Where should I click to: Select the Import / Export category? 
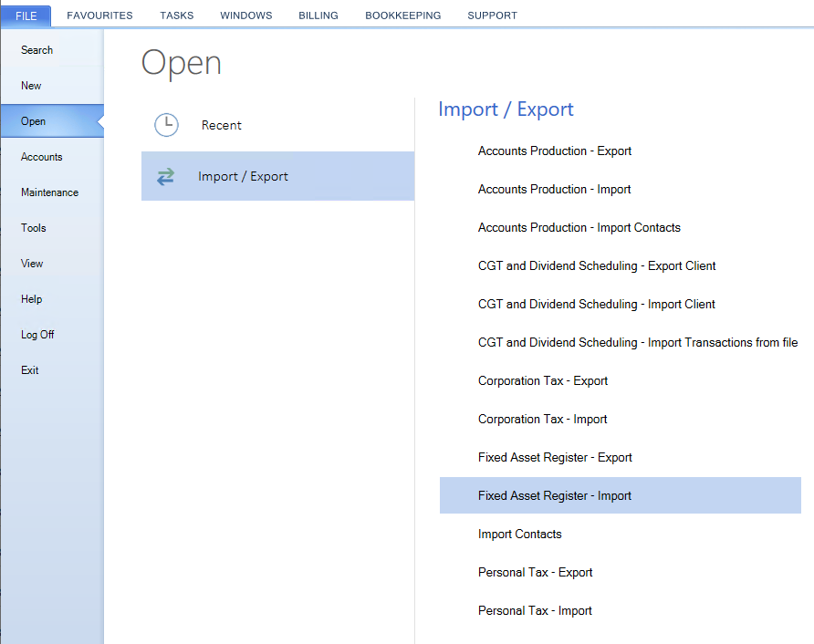coord(277,176)
